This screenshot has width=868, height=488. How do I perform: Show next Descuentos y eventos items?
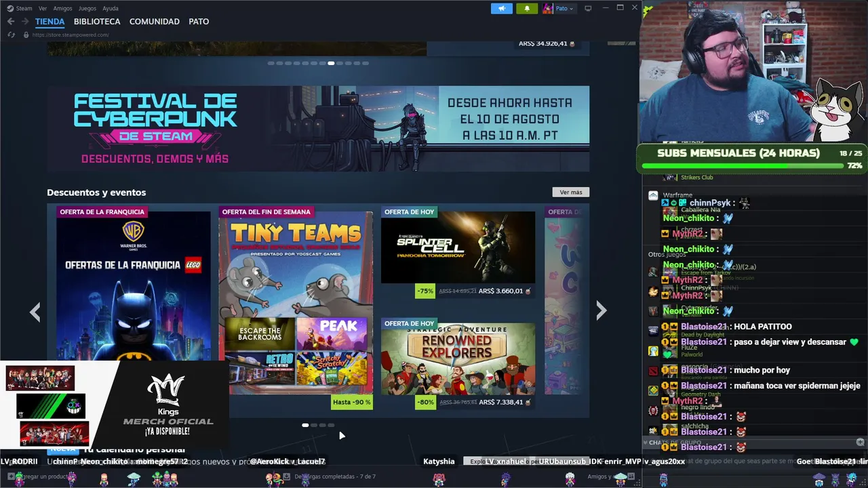601,311
